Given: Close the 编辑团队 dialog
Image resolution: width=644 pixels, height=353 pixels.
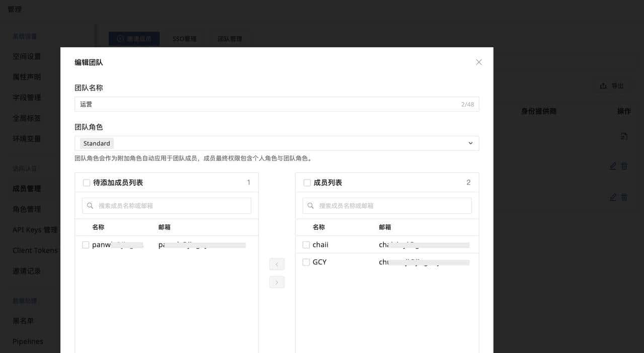Looking at the screenshot, I should (x=478, y=62).
